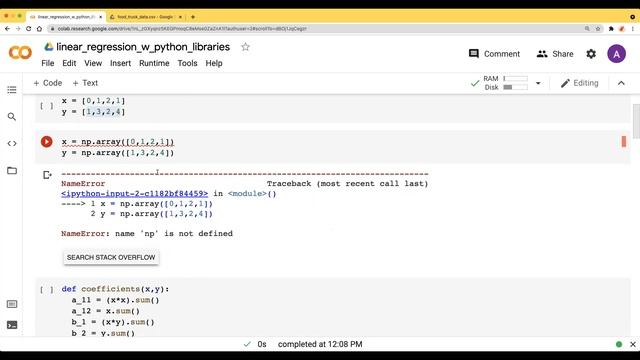Image resolution: width=640 pixels, height=360 pixels.
Task: Reload the browser page
Action: click(x=29, y=29)
